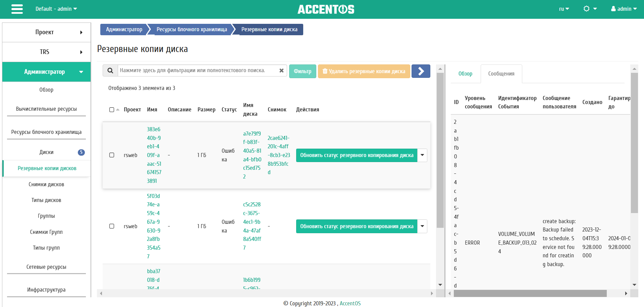Open the admin user account menu
Screen dimensions: 644x307
pos(624,9)
